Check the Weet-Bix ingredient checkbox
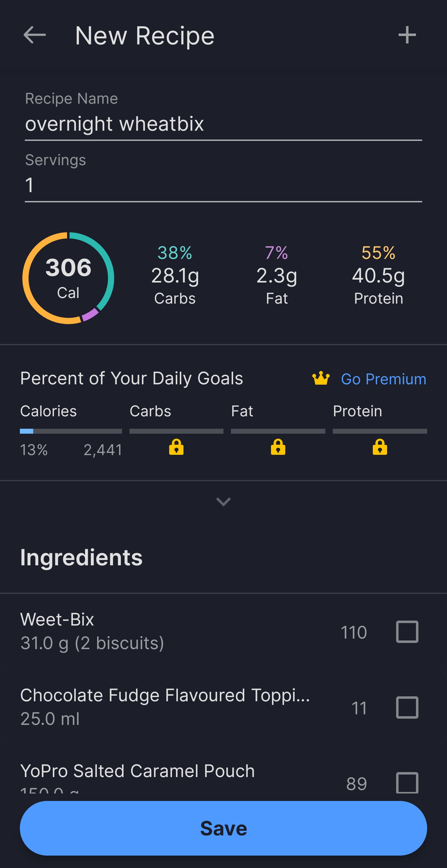The height and width of the screenshot is (868, 447). 407,631
